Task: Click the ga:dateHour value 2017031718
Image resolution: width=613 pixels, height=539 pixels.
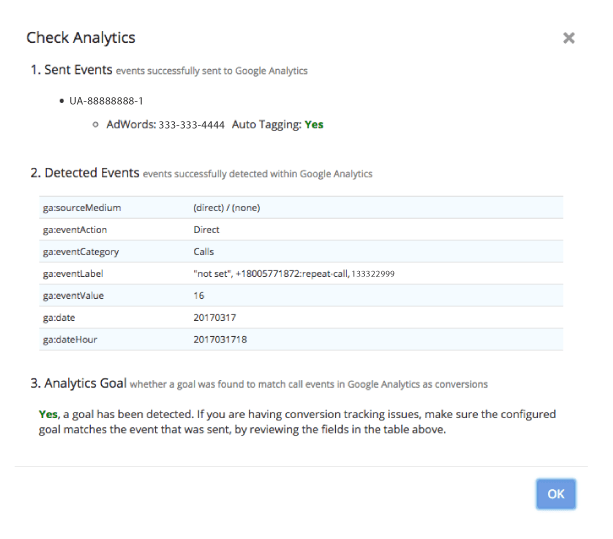Action: [220, 340]
